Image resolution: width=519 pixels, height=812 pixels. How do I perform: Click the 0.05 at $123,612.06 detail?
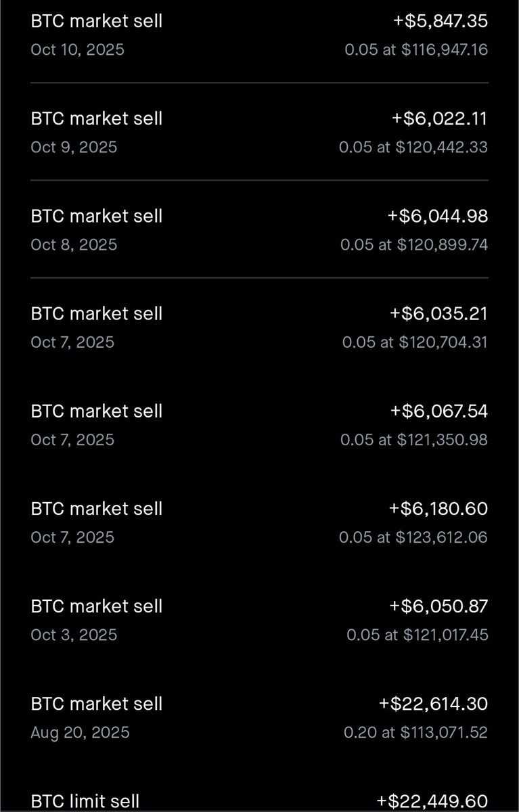pyautogui.click(x=413, y=537)
